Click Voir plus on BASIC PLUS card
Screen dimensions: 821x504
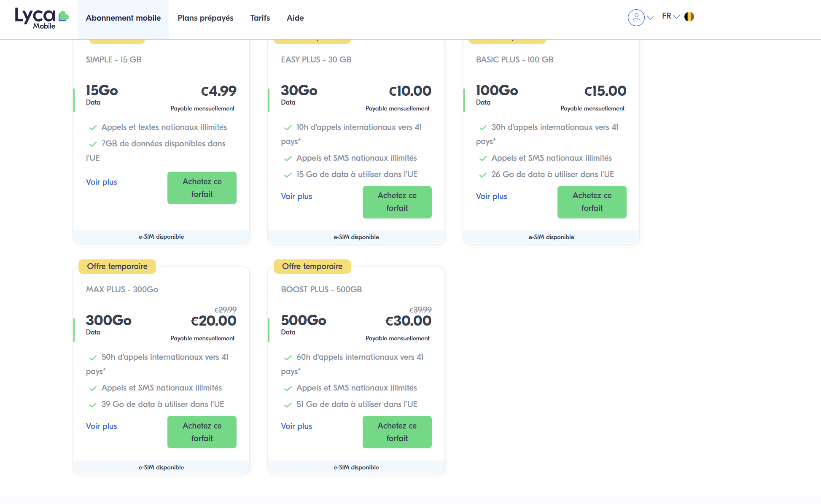(491, 197)
